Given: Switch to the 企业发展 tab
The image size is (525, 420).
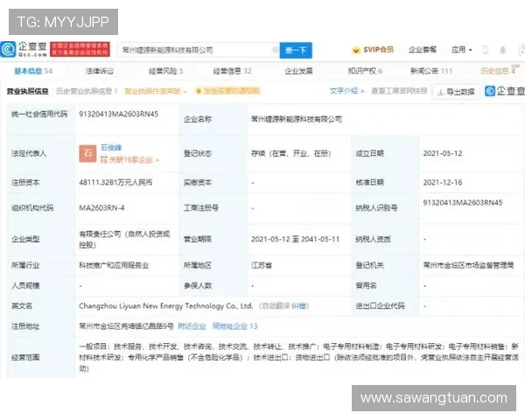Looking at the screenshot, I should 298,71.
